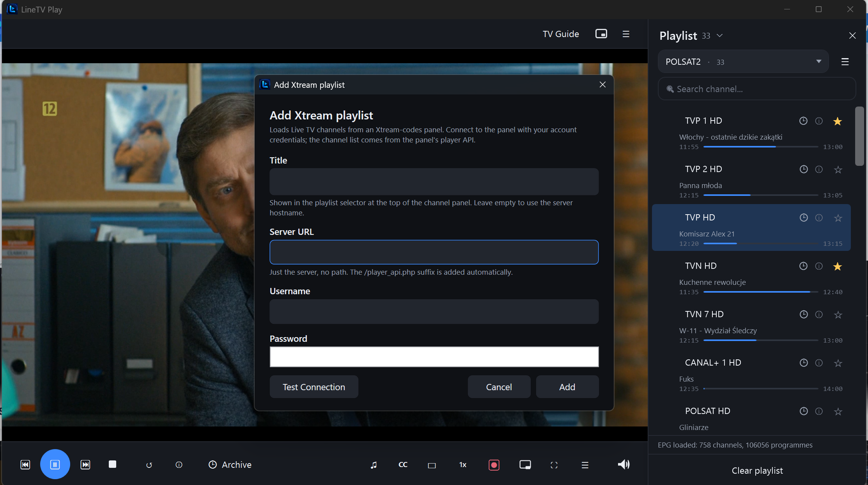Change aspect ratio rectangle icon
Viewport: 868px width, 485px height.
click(432, 465)
